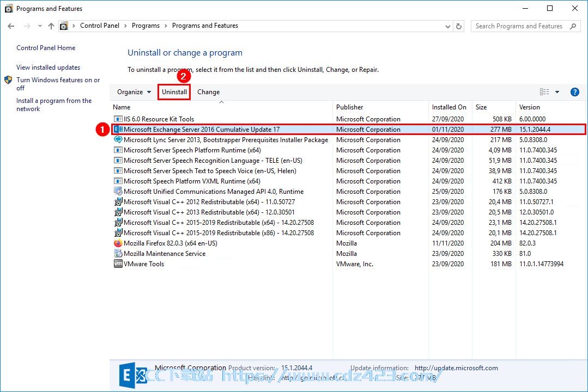This screenshot has height=392, width=588.
Task: Click the VMware, Inc. publisher cell
Action: click(x=355, y=264)
